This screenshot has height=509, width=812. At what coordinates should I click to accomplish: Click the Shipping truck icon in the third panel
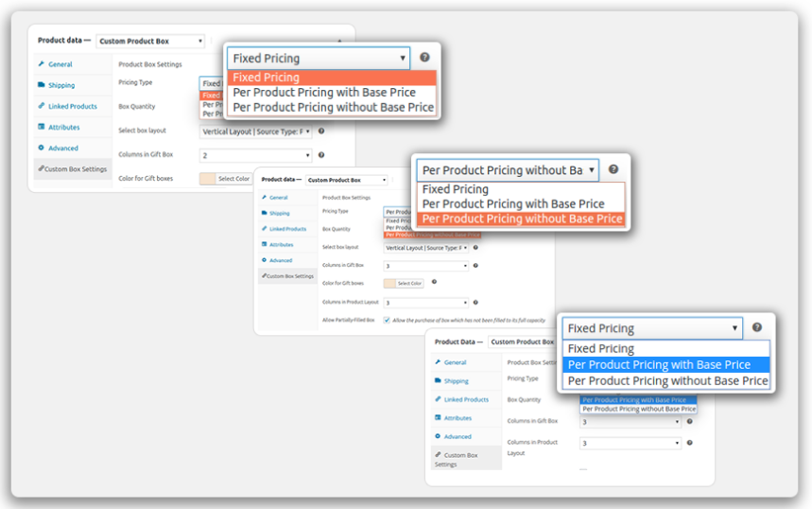[x=438, y=380]
